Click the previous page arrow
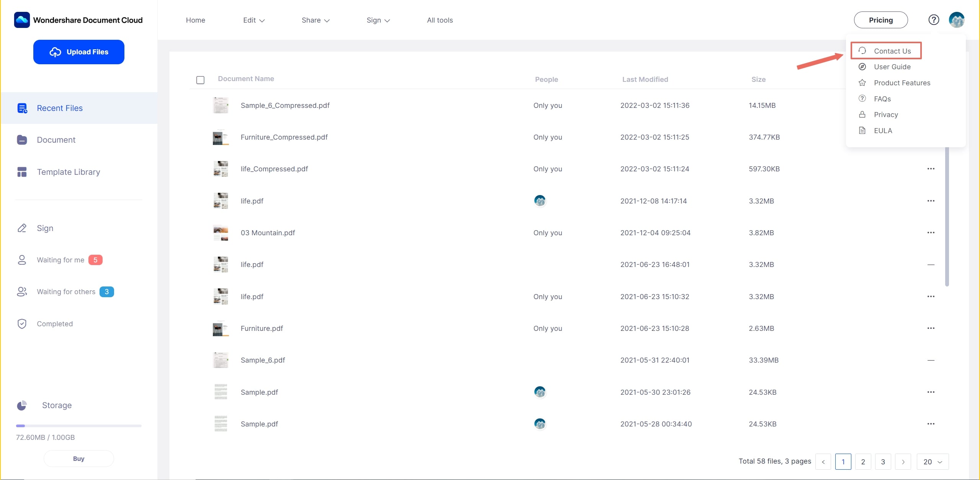 (x=823, y=462)
